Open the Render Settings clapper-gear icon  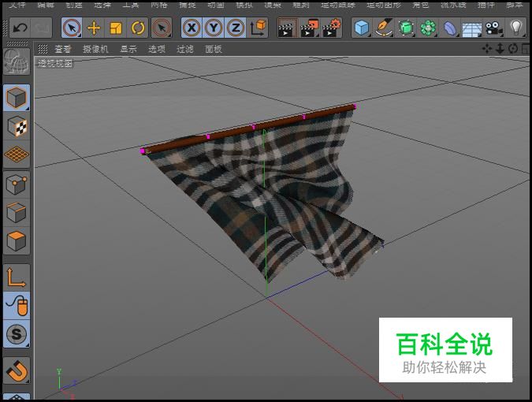[331, 28]
